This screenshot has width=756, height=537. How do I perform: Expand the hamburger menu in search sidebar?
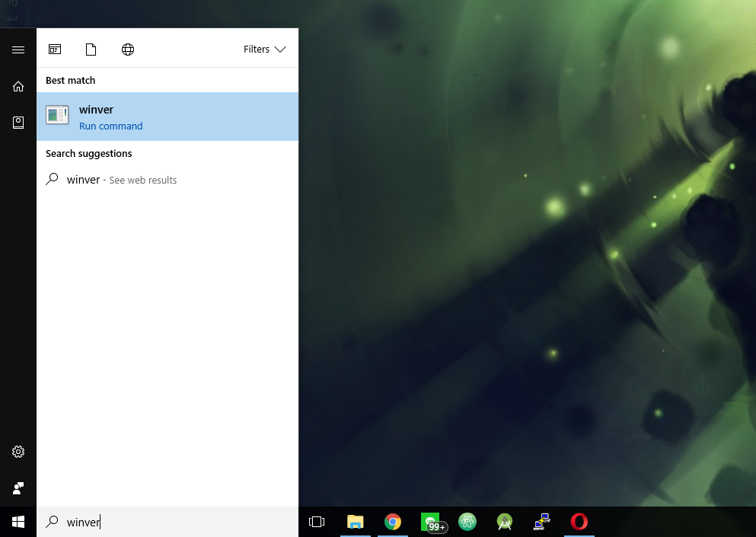click(18, 50)
